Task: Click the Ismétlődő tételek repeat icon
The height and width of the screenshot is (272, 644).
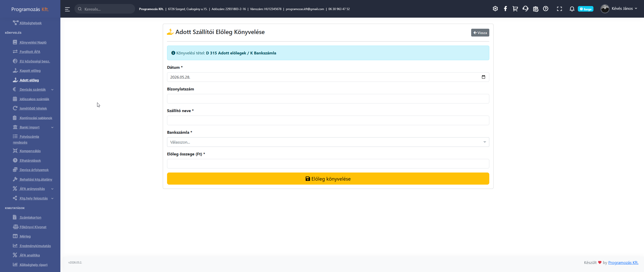Action: 15,108
